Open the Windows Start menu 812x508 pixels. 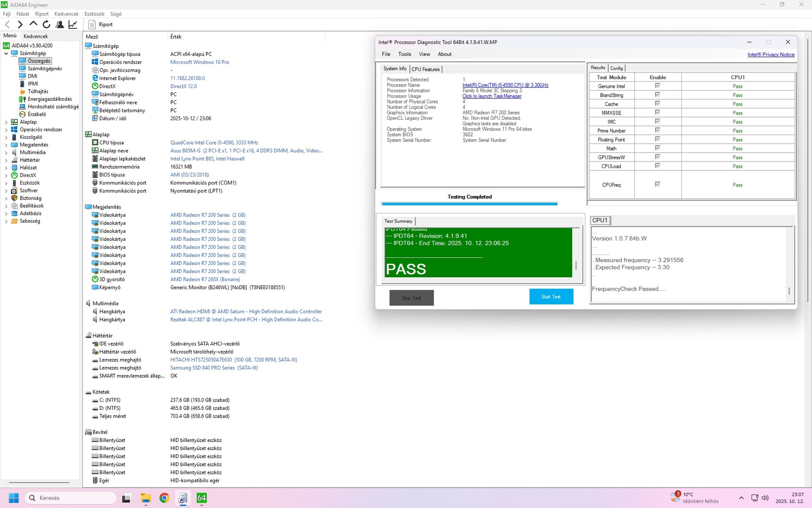pos(14,498)
